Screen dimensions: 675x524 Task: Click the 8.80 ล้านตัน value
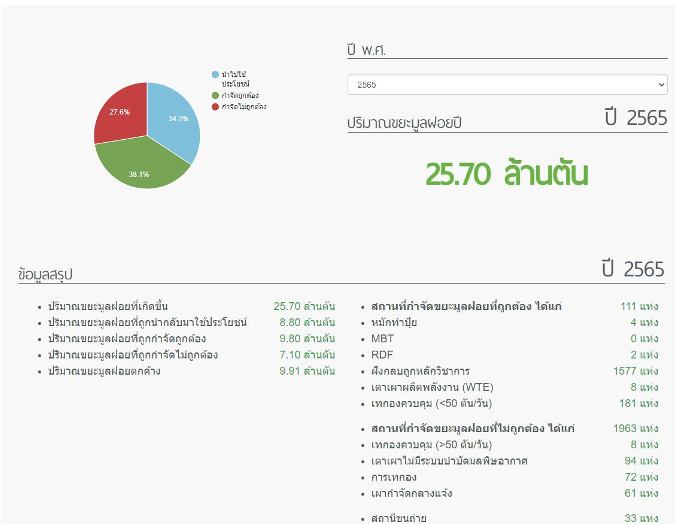coord(304,323)
